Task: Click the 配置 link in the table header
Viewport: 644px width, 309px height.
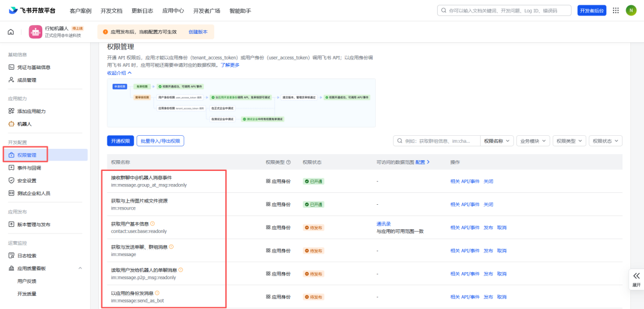Action: click(423, 163)
